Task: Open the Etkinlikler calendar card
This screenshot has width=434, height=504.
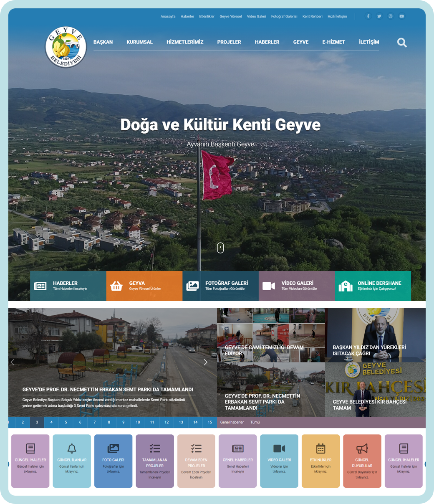Action: pos(320,461)
